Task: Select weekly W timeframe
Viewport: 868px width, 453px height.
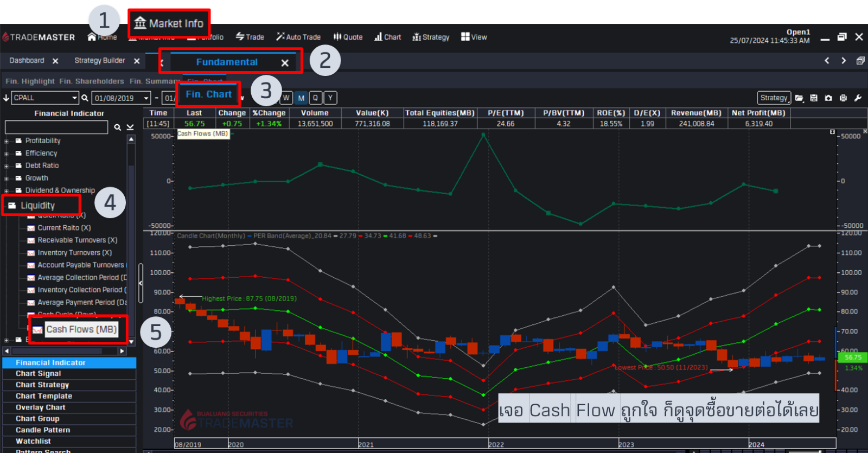Action: coord(286,98)
